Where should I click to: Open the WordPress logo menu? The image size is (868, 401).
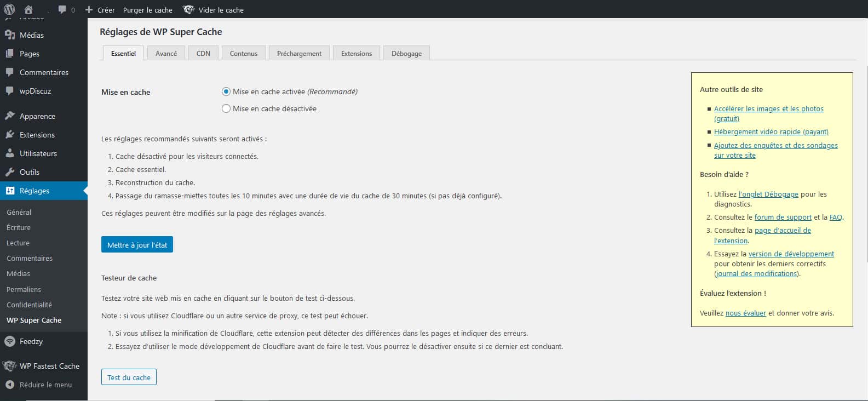[9, 9]
